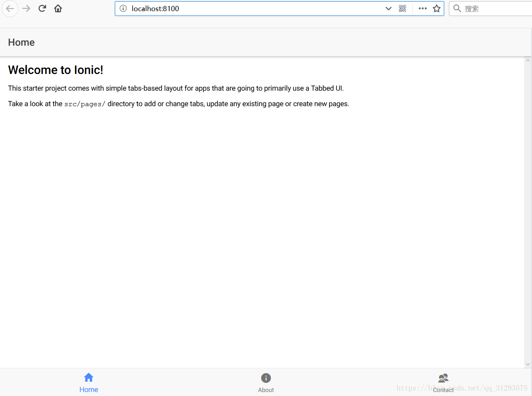Open the QR code icon in address bar
This screenshot has width=532, height=396.
coord(402,8)
